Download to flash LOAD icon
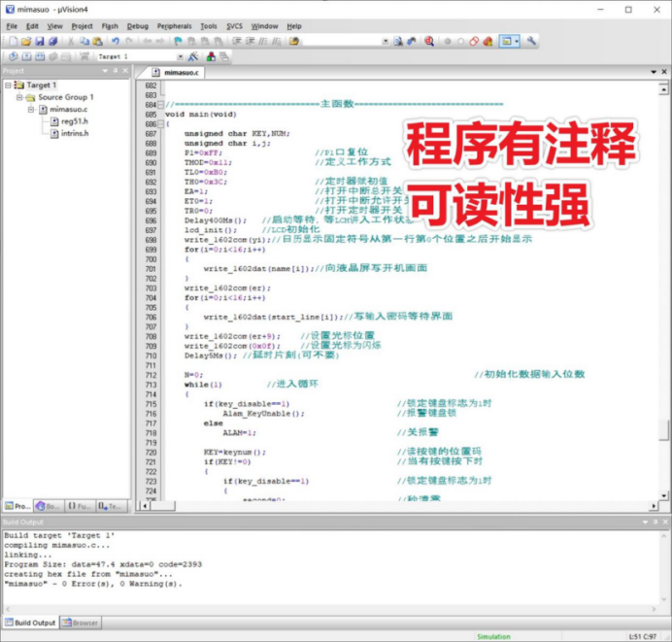 coord(84,56)
